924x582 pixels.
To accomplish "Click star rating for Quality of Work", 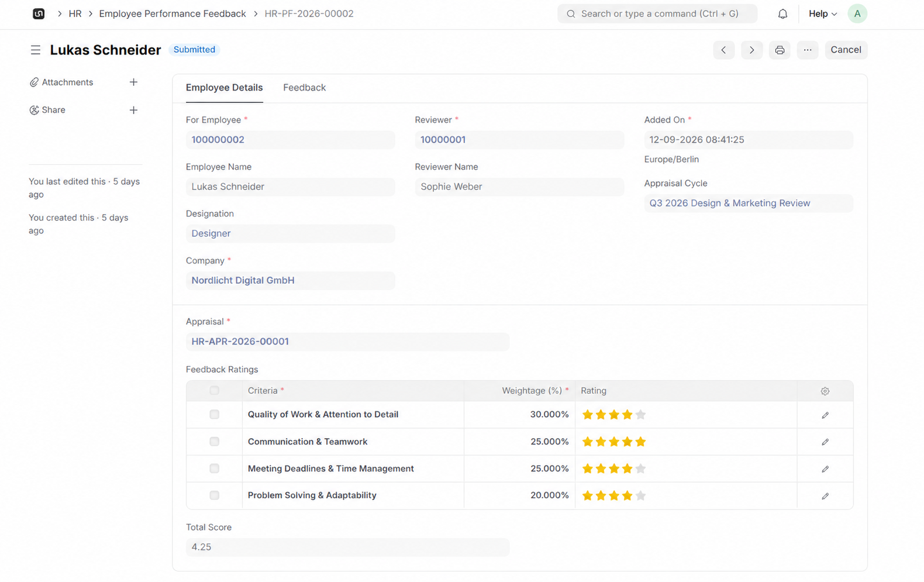I will coord(613,415).
